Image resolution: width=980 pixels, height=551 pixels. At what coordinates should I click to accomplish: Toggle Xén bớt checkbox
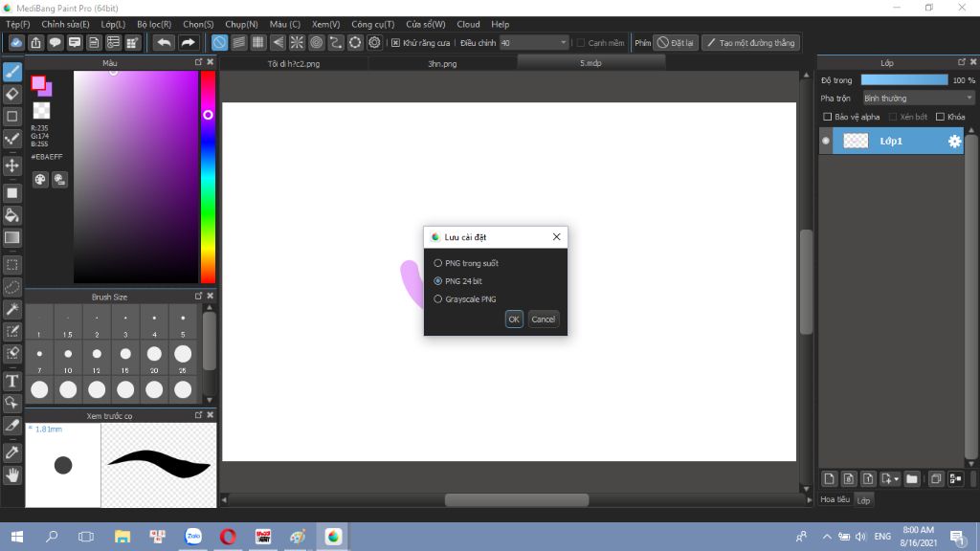click(x=893, y=117)
